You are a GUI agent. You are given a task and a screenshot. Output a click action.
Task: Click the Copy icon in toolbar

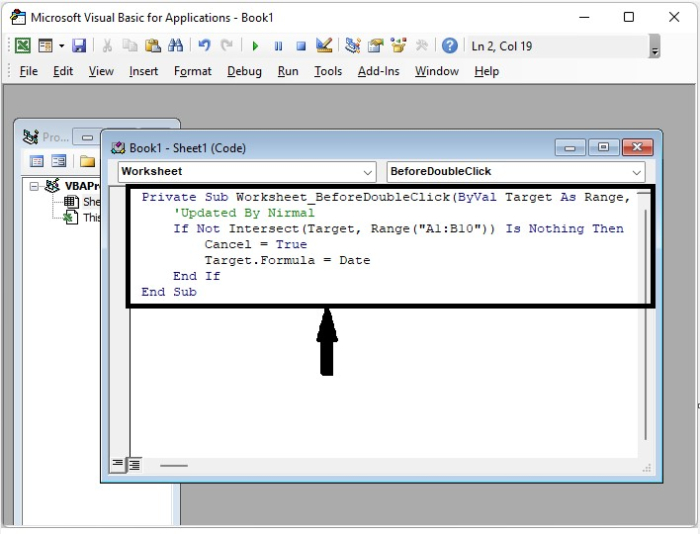(129, 46)
